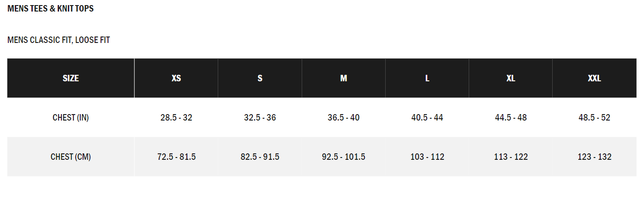Click the 28.5 - 32 chest cell

pos(176,117)
